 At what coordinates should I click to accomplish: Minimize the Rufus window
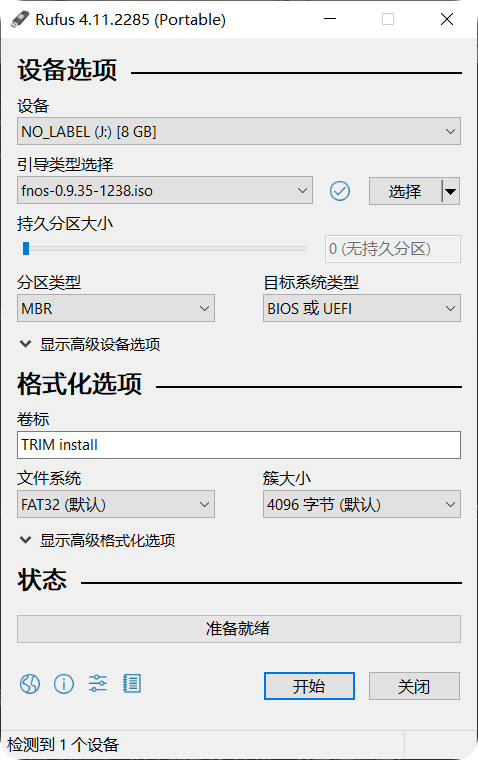(330, 19)
